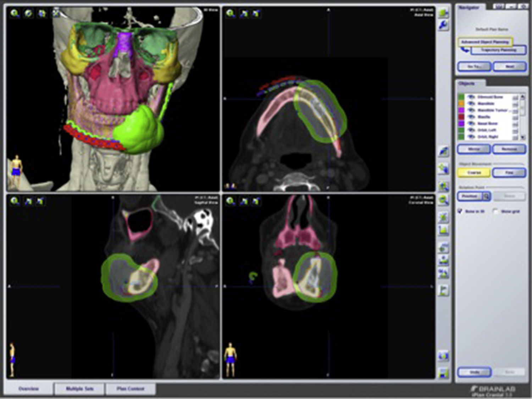Click the green cube icon atop the toolbar
Screen dimensions: 532x399
tap(443, 13)
